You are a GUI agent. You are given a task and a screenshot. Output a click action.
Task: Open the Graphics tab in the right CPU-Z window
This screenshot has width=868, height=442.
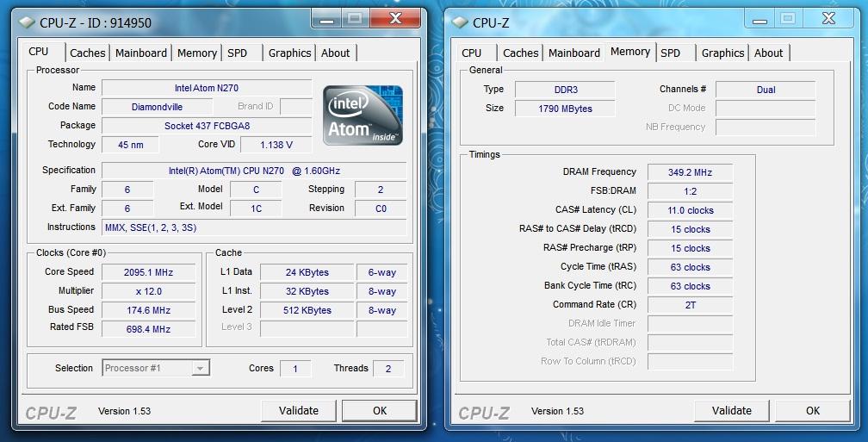coord(722,53)
